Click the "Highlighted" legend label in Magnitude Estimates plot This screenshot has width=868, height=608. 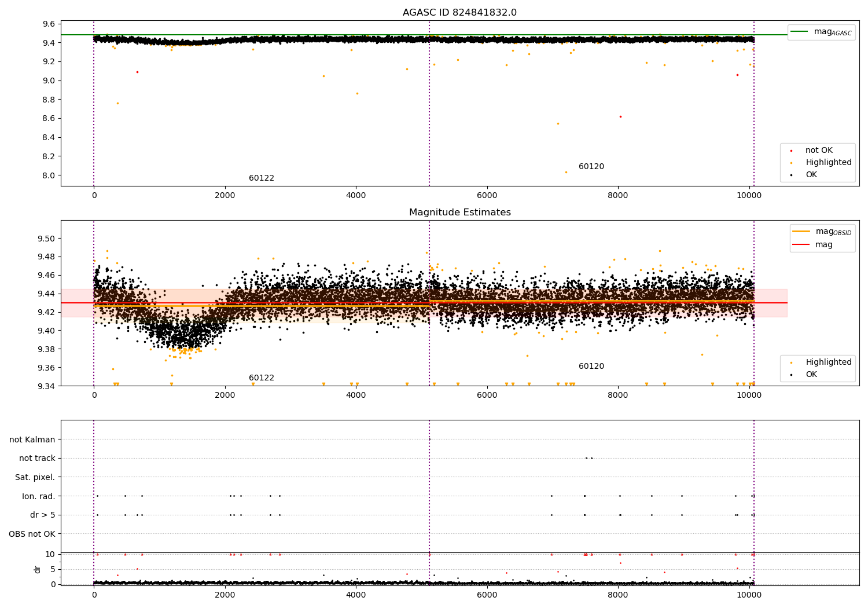coord(829,362)
